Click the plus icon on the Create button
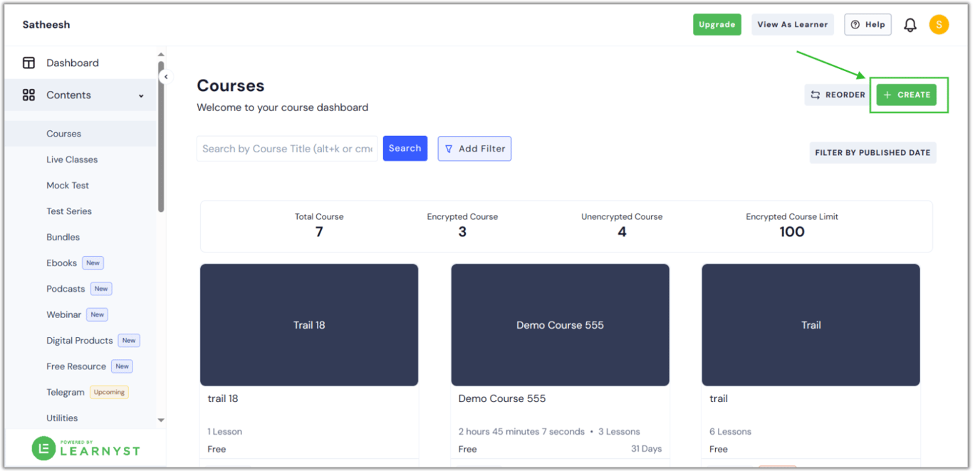The height and width of the screenshot is (471, 980). (887, 94)
